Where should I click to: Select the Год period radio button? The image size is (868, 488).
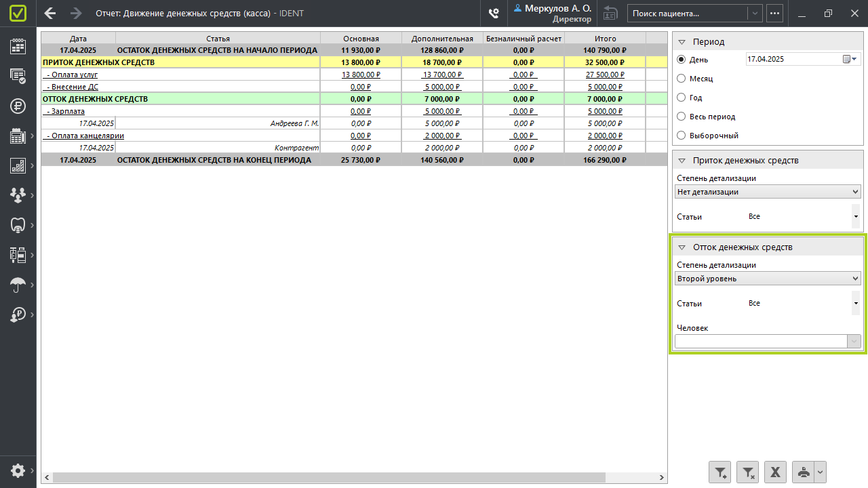[682, 98]
